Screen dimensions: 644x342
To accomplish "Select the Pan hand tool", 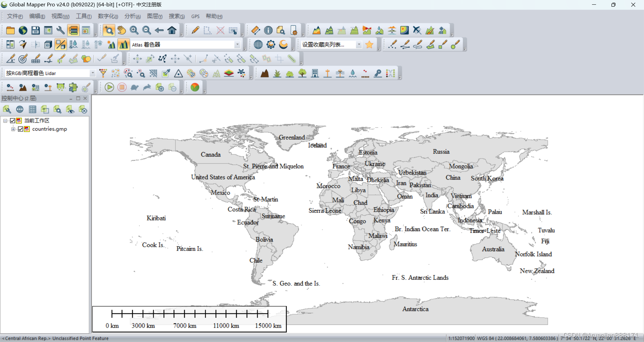I will (x=121, y=30).
